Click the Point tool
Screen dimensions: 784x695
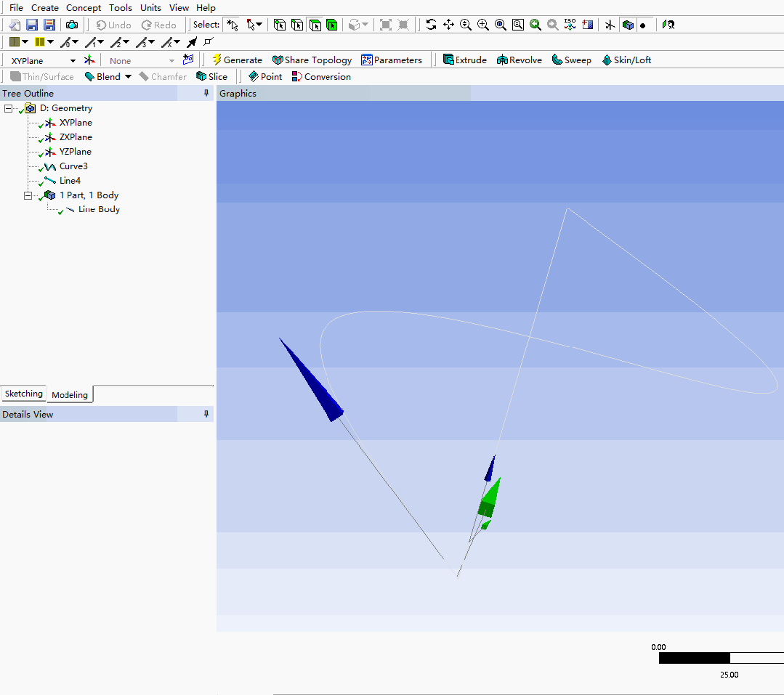coord(265,76)
